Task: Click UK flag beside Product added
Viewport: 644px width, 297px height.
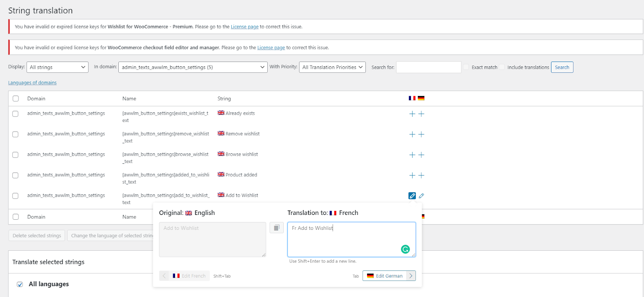Action: (x=221, y=175)
